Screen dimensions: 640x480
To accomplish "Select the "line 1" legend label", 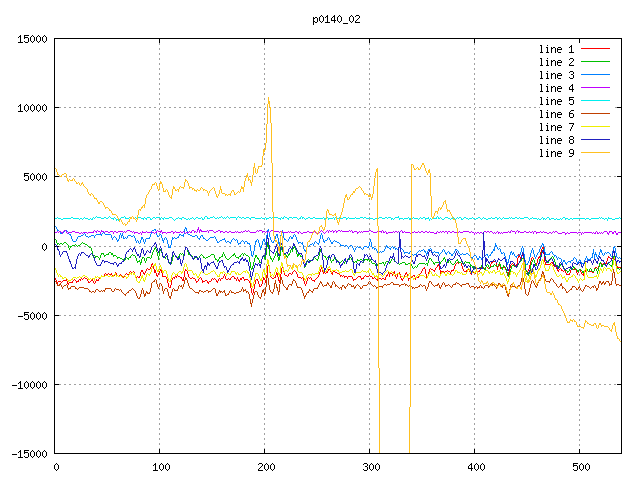I will [556, 49].
